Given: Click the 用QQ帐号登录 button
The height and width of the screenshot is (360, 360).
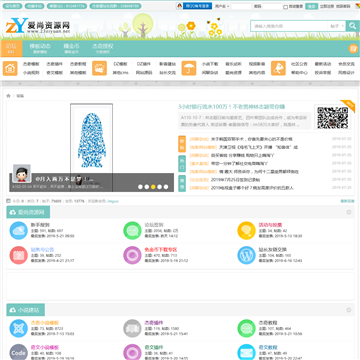Looking at the screenshot, I should 194,6.
